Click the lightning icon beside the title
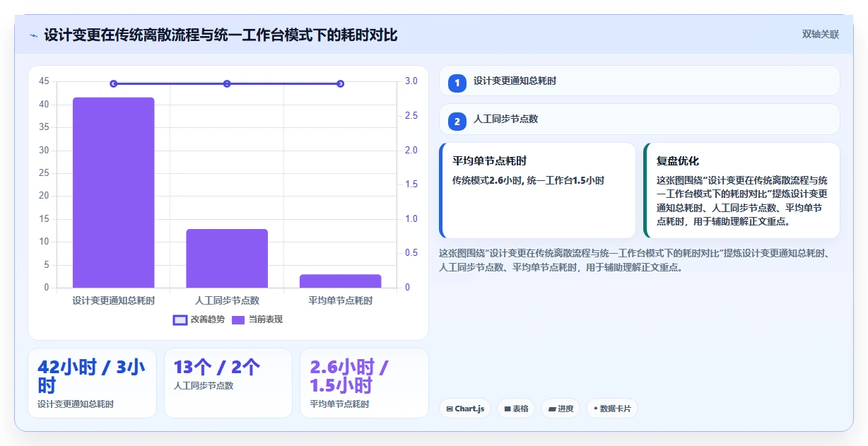This screenshot has width=868, height=446. 33,35
